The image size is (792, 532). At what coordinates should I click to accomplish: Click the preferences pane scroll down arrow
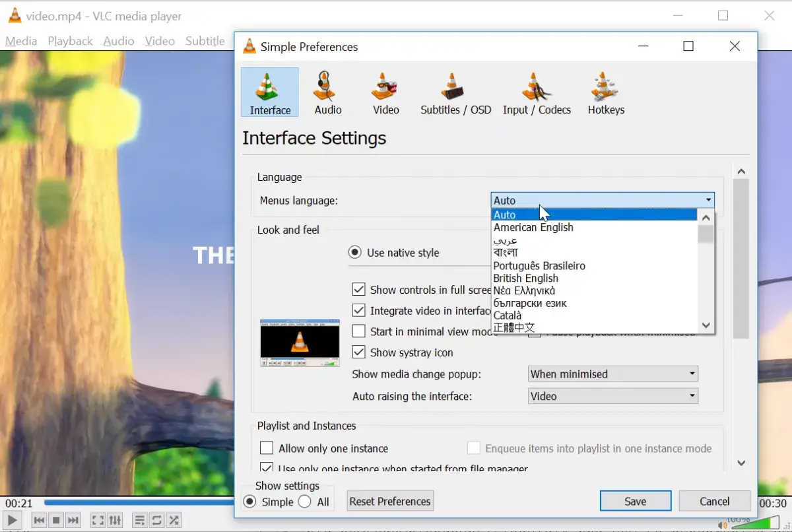741,463
